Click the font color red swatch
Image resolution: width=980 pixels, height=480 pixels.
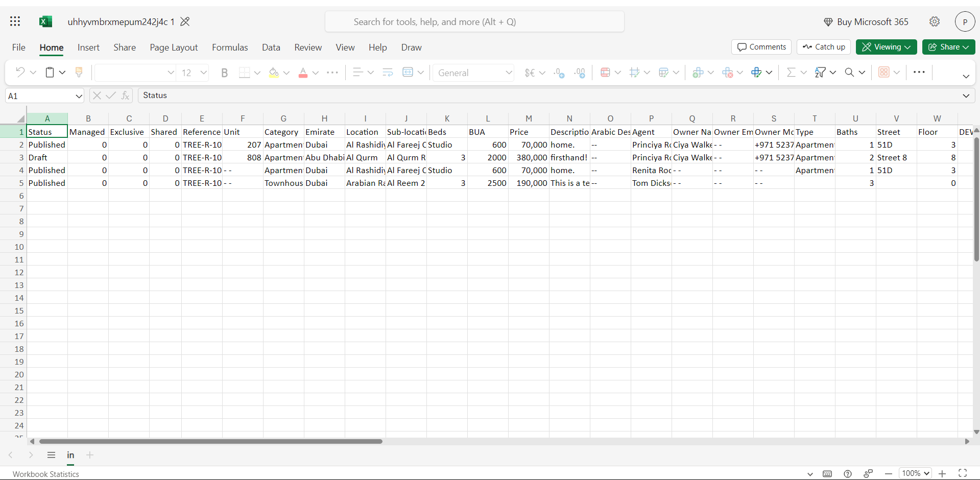click(x=303, y=73)
